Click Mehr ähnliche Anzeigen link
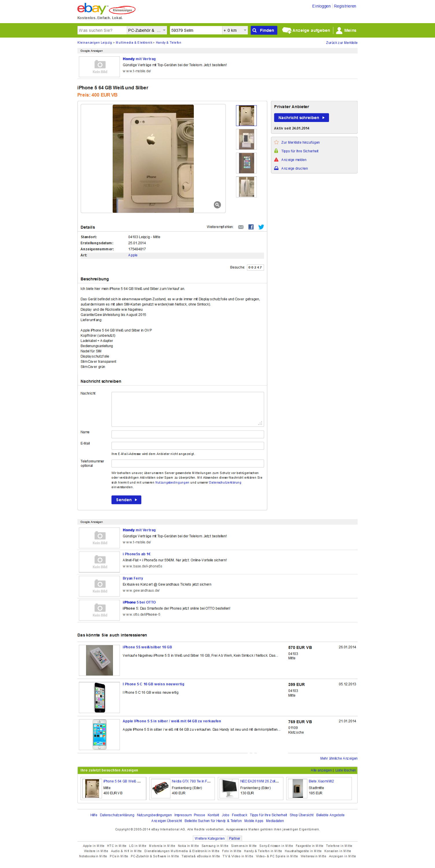The image size is (435, 868). 339,758
